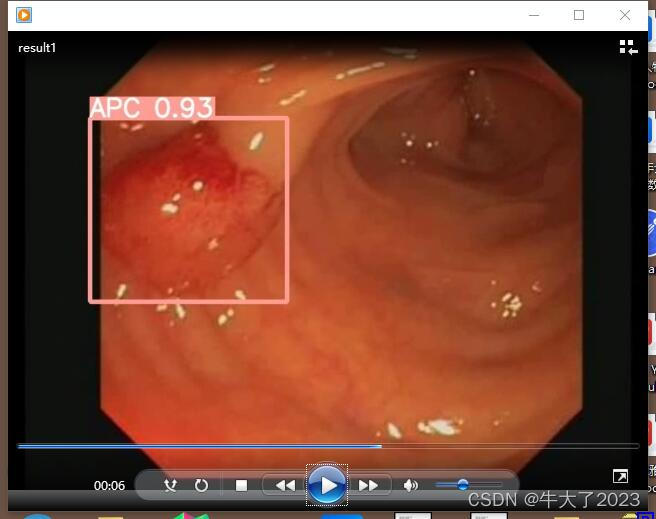Click the rewind previous button
The width and height of the screenshot is (656, 519).
[x=286, y=485]
